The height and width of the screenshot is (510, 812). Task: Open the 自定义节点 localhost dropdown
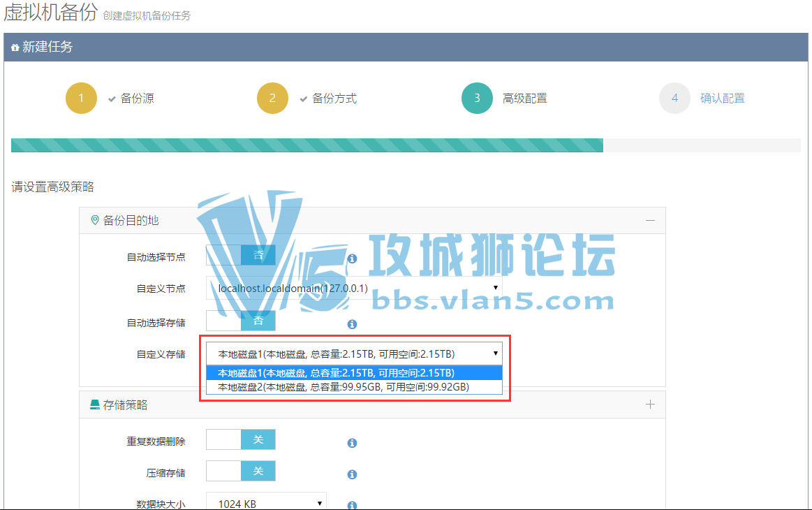pos(354,288)
